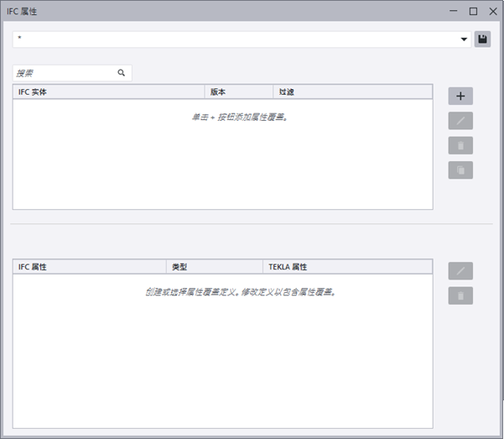
Task: Click the TEKLA 属性 column header
Action: pos(348,266)
